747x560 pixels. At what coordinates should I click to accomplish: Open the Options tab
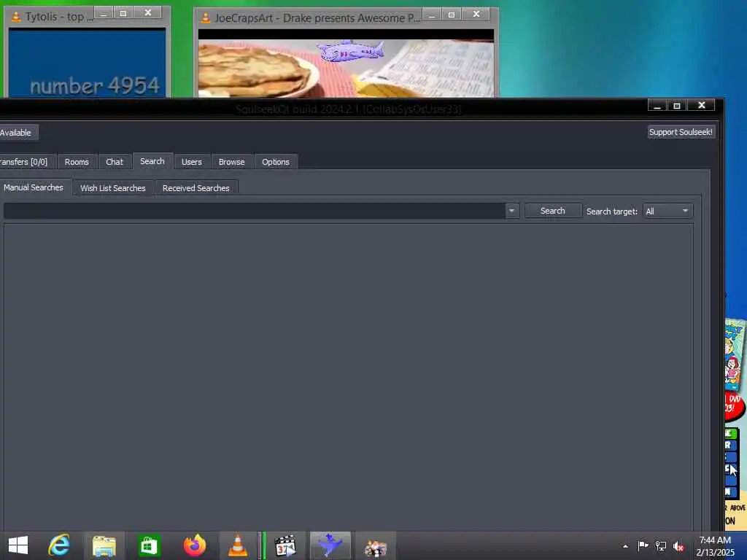click(275, 162)
